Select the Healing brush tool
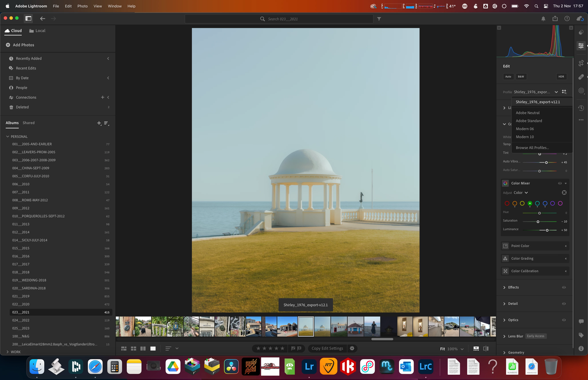The height and width of the screenshot is (380, 588). click(581, 77)
